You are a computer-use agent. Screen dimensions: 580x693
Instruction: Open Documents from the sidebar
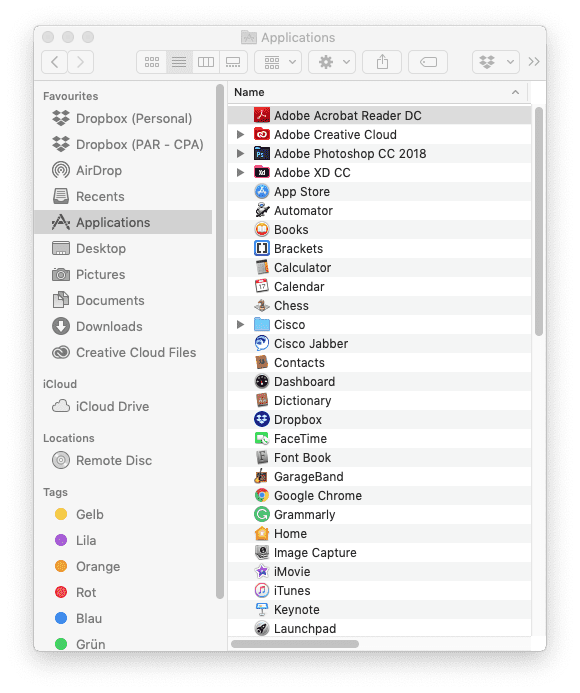[x=123, y=301]
